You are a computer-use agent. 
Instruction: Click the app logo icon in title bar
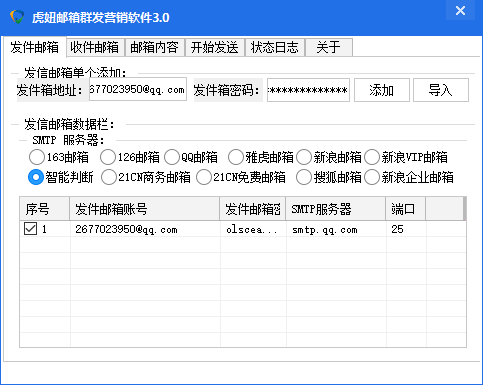click(17, 17)
